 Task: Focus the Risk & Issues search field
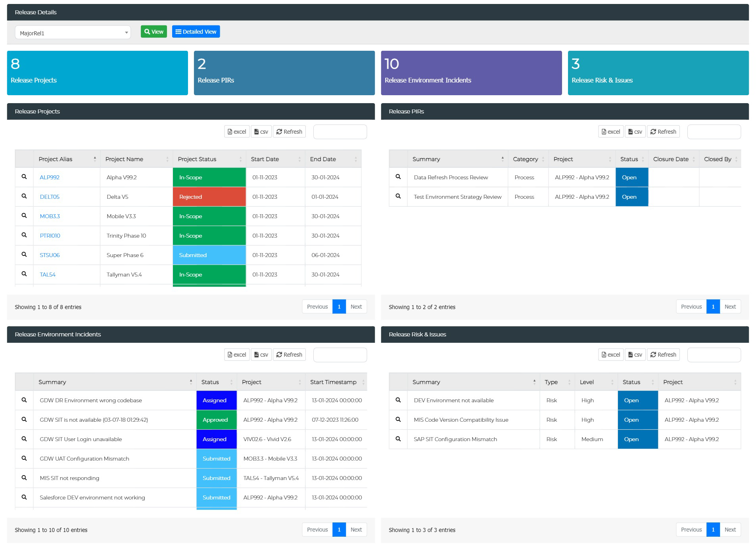(x=714, y=355)
